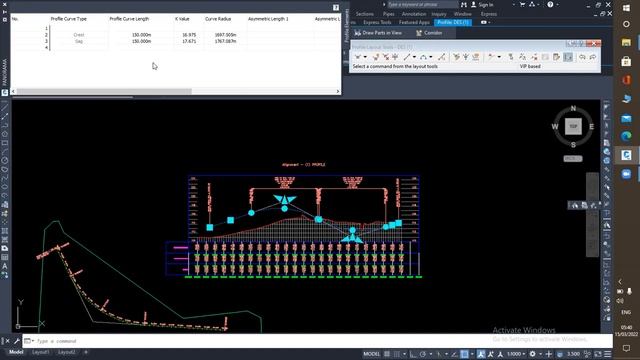Toggle drawing grid display in status bar
The width and height of the screenshot is (640, 360).
point(387,354)
